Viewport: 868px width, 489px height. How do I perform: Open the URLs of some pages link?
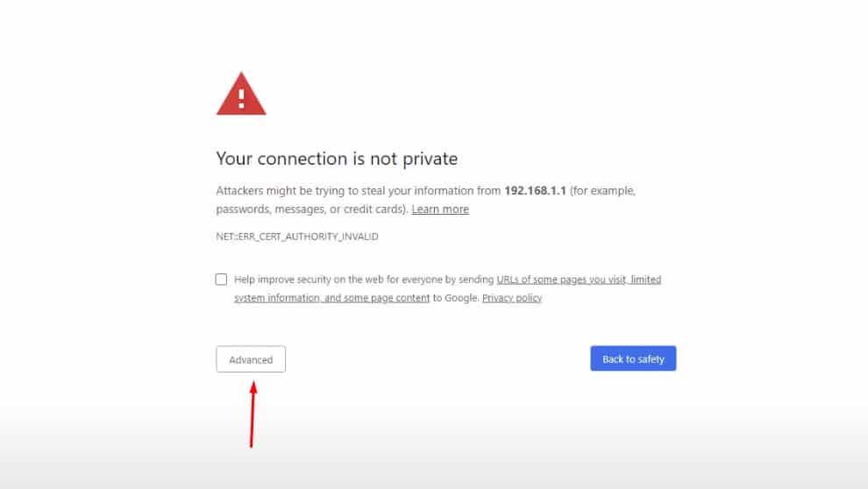[x=561, y=280]
